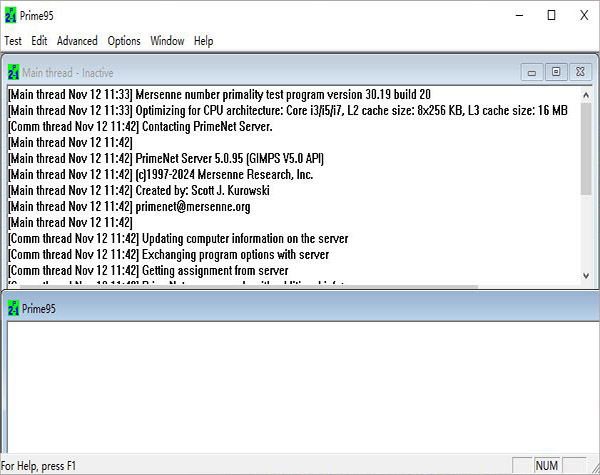Viewport: 600px width, 475px height.
Task: Click 'Updating computer information on the server' line
Action: pyautogui.click(x=178, y=238)
